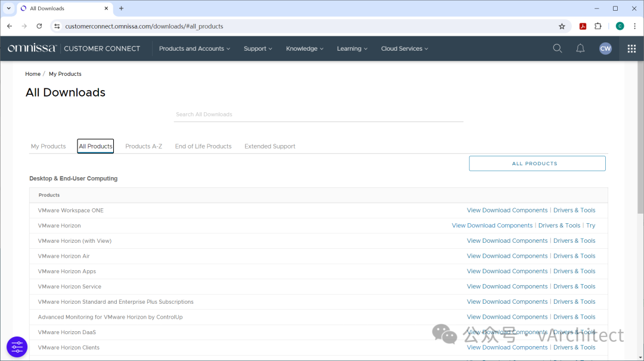View Download Components for VMware Horizon Air
This screenshot has width=644, height=361.
[507, 256]
